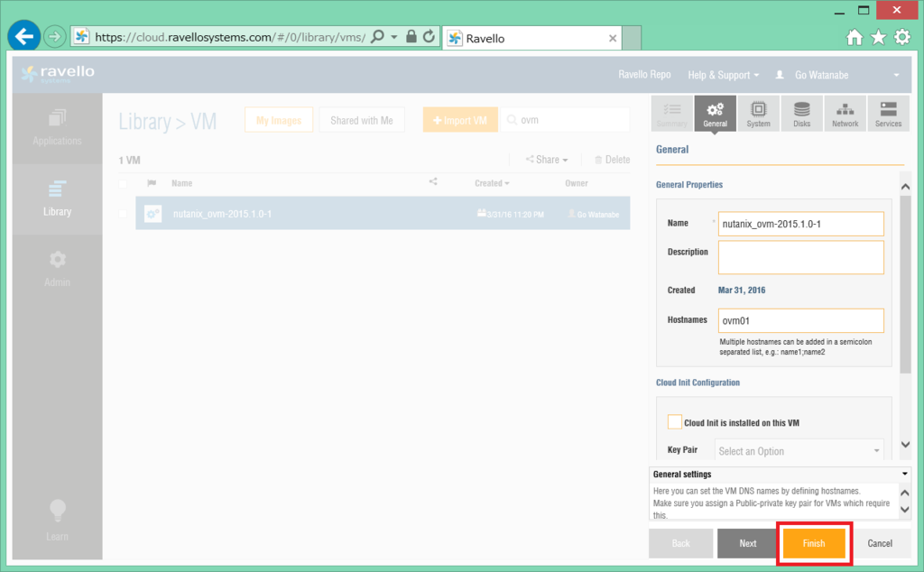Open Admin in the sidebar
Screen dimensions: 924x572
57,269
